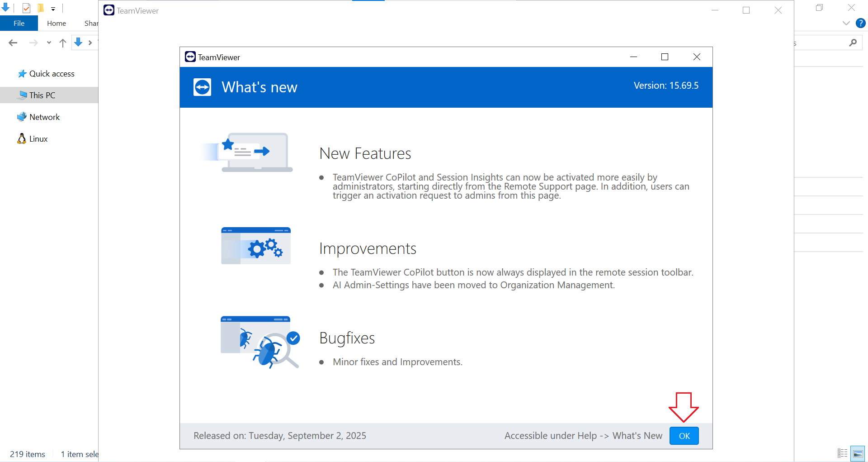Expand the ribbon using the chevron
The height and width of the screenshot is (462, 868).
[x=846, y=23]
